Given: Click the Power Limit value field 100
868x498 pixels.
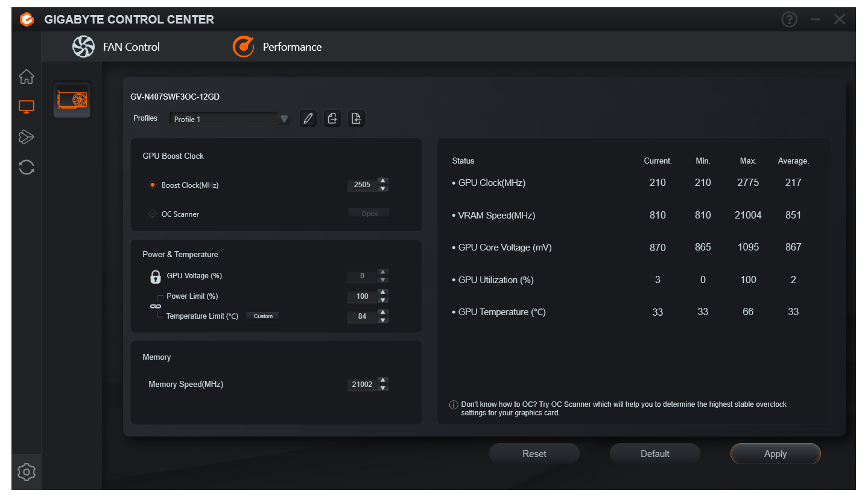Looking at the screenshot, I should coord(362,296).
